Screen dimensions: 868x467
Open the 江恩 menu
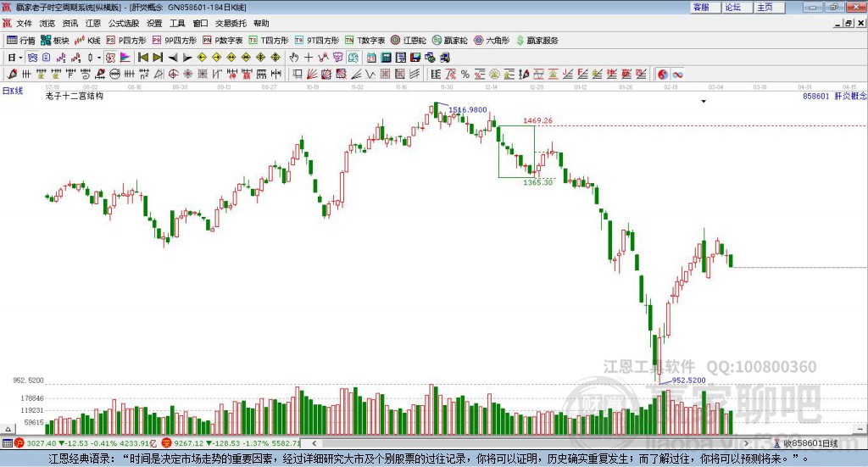(x=93, y=23)
